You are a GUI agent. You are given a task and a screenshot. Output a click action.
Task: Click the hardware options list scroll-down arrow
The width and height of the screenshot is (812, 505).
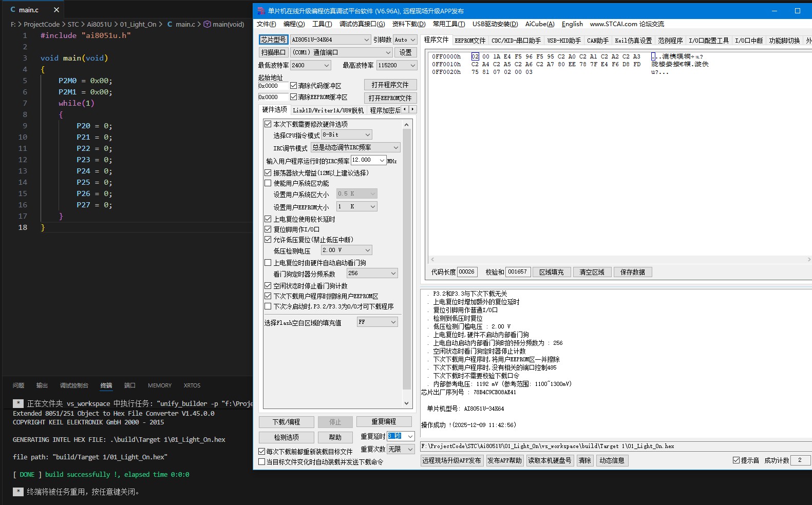click(407, 403)
